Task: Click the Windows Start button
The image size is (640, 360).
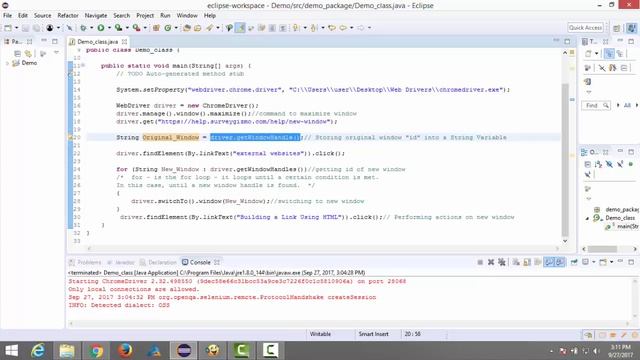Action: (11, 351)
